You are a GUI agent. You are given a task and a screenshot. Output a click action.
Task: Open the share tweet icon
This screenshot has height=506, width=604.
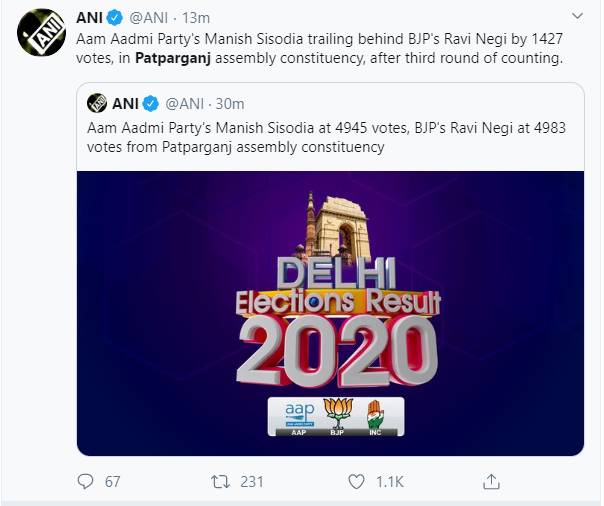[491, 482]
